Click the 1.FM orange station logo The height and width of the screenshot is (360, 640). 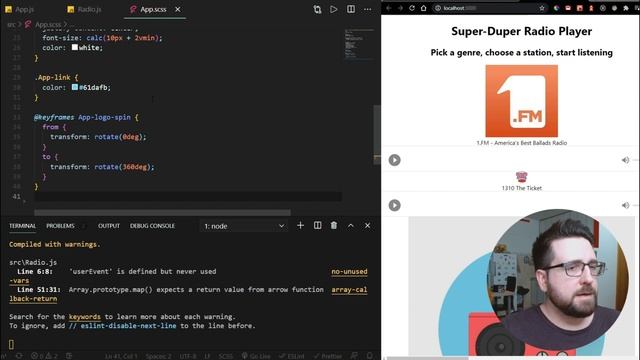tap(522, 101)
